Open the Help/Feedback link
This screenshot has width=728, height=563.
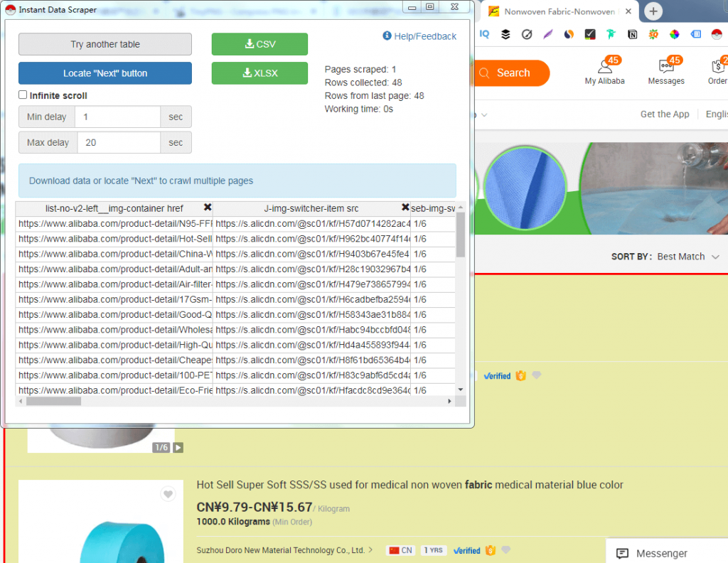point(419,36)
